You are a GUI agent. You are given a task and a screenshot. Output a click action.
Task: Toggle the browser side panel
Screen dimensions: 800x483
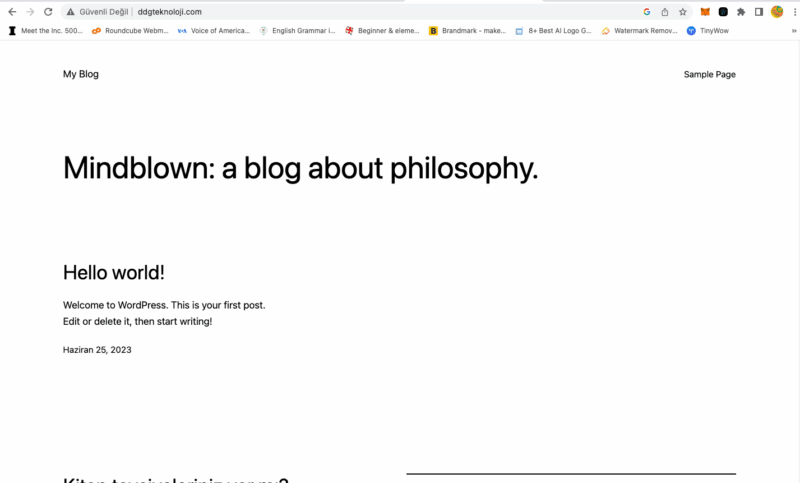(758, 12)
